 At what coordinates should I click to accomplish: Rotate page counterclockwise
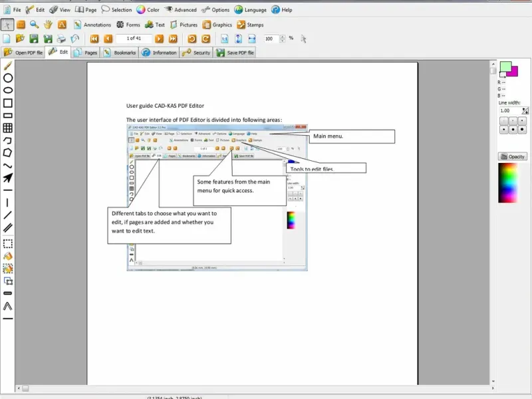[x=192, y=39]
